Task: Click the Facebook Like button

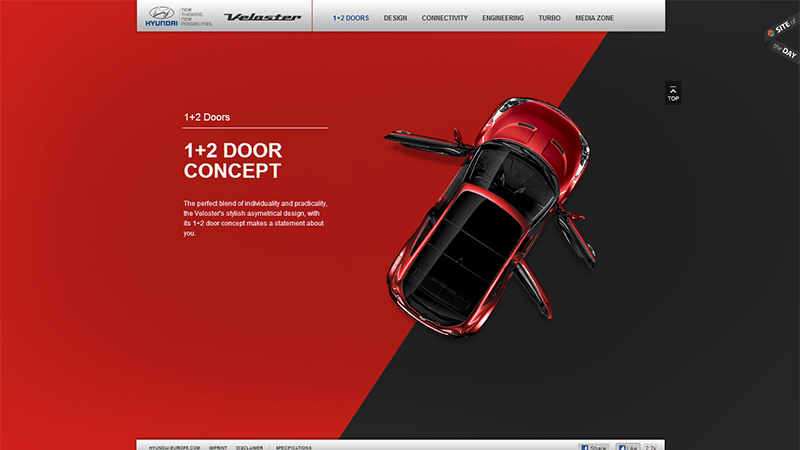Action: coord(628,447)
